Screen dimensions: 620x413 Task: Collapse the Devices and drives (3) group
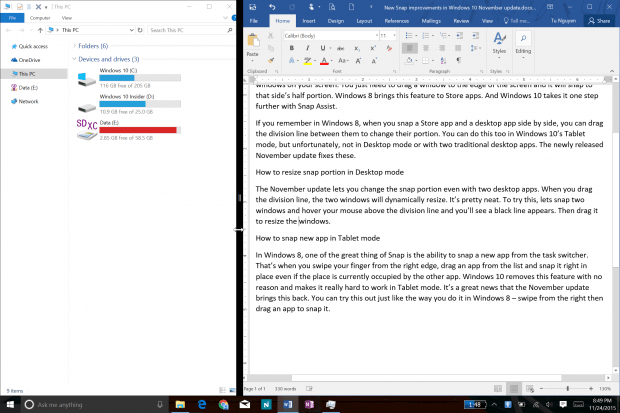74,59
